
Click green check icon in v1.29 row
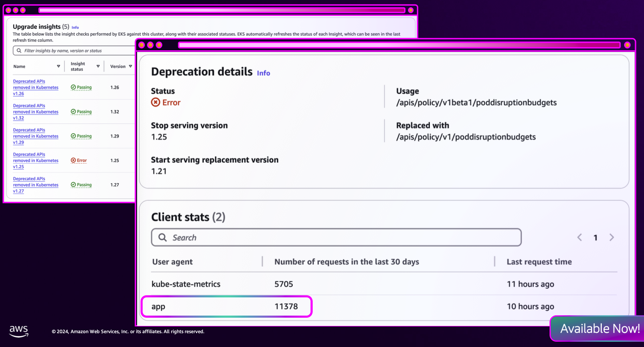[73, 136]
